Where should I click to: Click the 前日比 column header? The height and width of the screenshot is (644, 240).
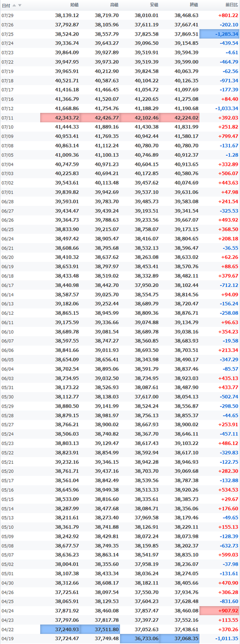pos(231,5)
